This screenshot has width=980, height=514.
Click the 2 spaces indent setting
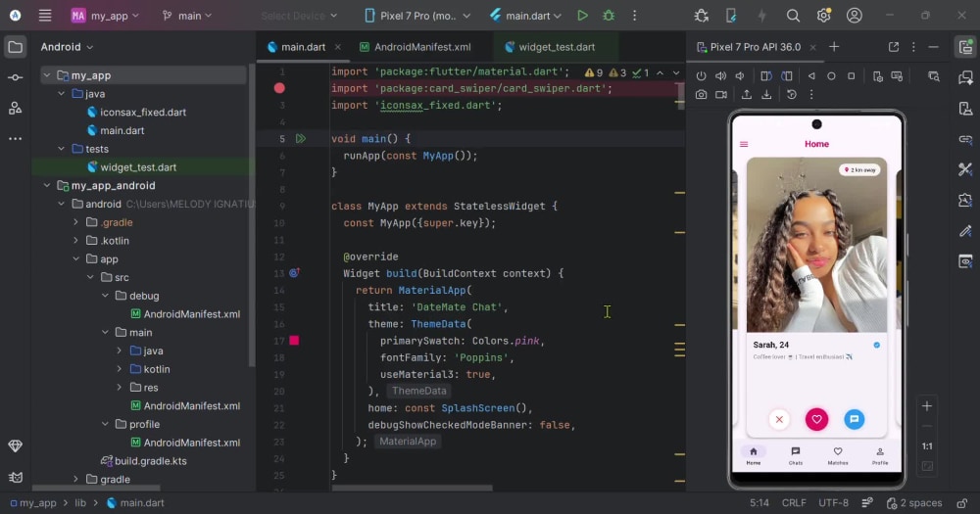pos(913,503)
